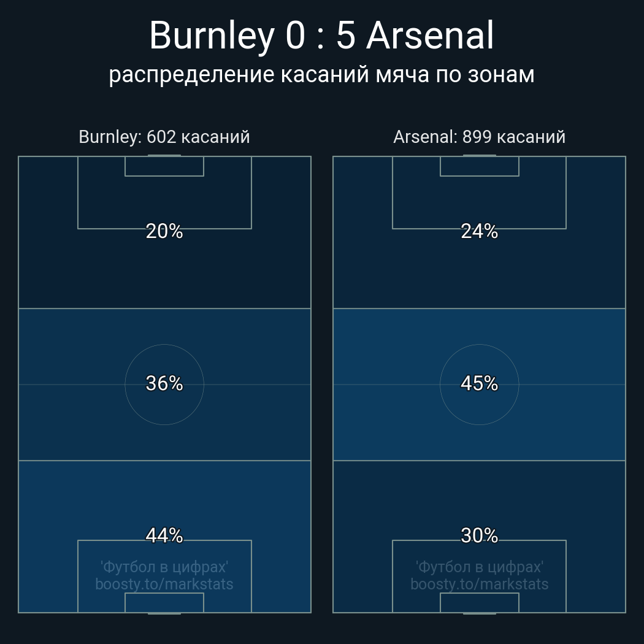Click the bottom goal box on Arsenal pitch
644x644 pixels.
click(479, 603)
